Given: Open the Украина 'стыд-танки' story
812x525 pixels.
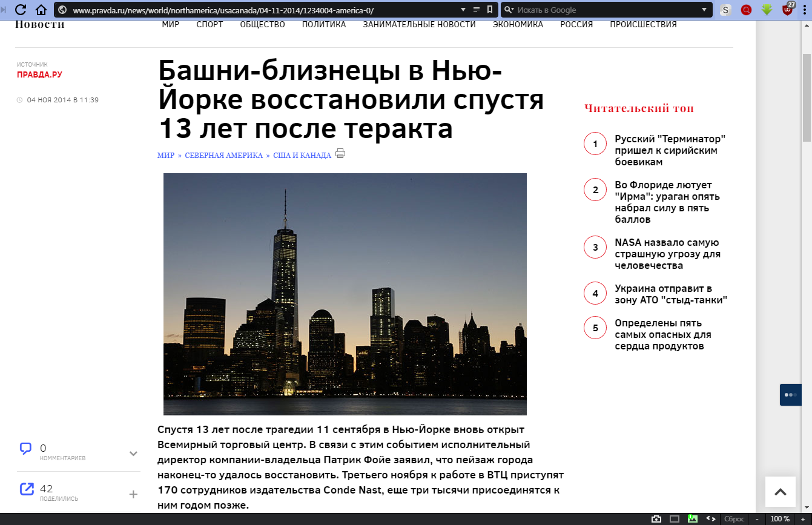Looking at the screenshot, I should point(670,294).
